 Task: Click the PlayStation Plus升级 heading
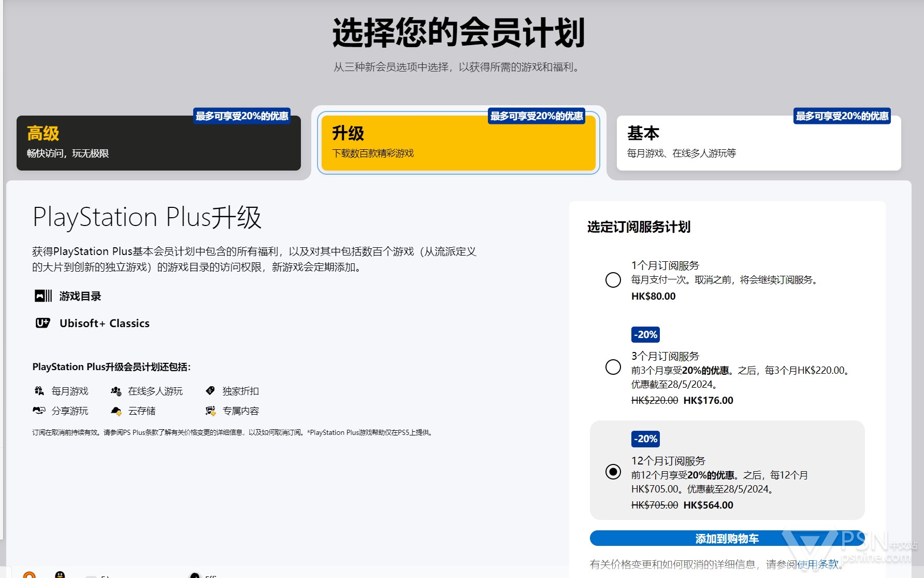(x=147, y=217)
